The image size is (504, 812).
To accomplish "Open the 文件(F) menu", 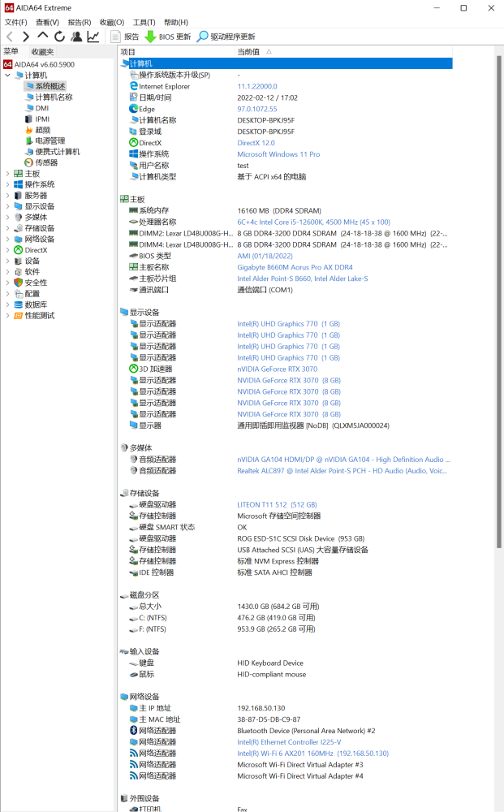I will (15, 22).
